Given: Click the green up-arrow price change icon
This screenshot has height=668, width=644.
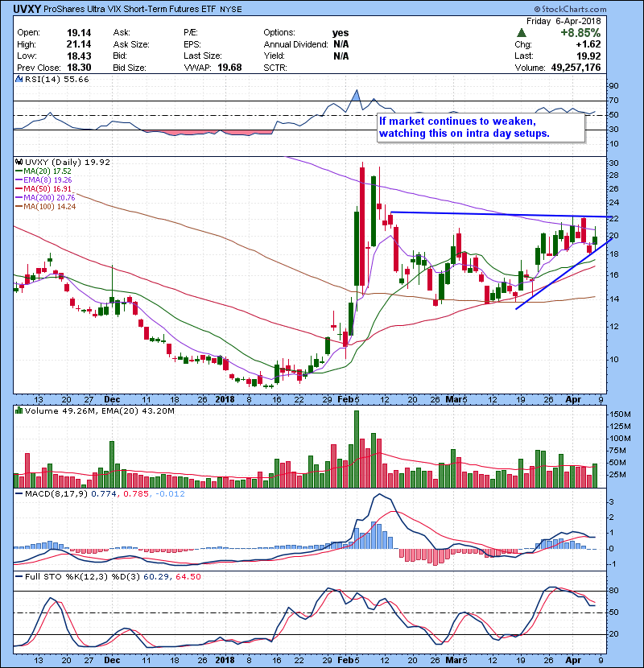Looking at the screenshot, I should [522, 33].
